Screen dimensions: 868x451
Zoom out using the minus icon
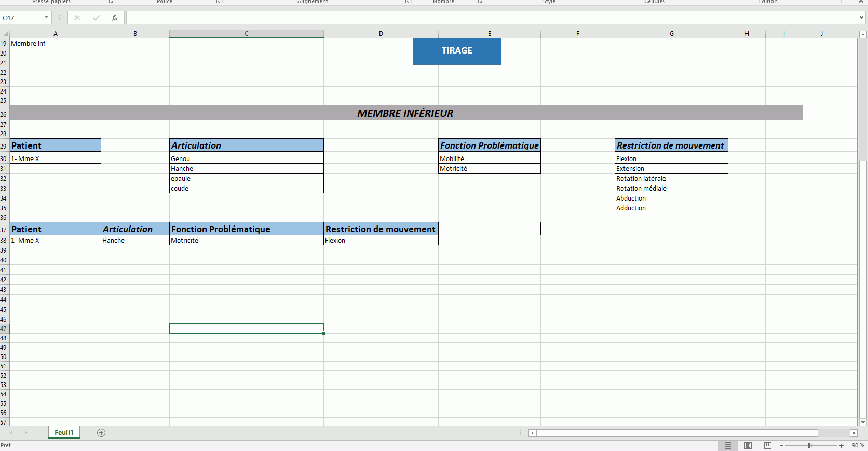click(782, 446)
